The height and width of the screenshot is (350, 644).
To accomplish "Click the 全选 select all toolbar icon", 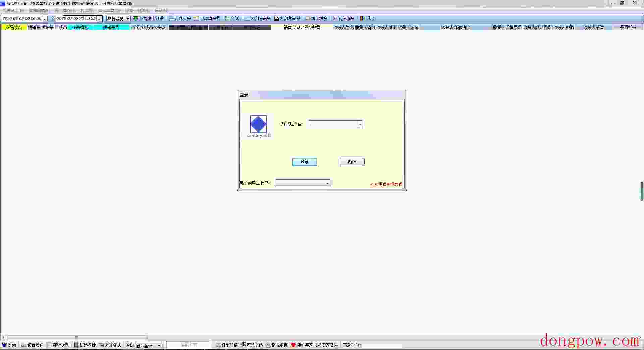I will [x=227, y=19].
